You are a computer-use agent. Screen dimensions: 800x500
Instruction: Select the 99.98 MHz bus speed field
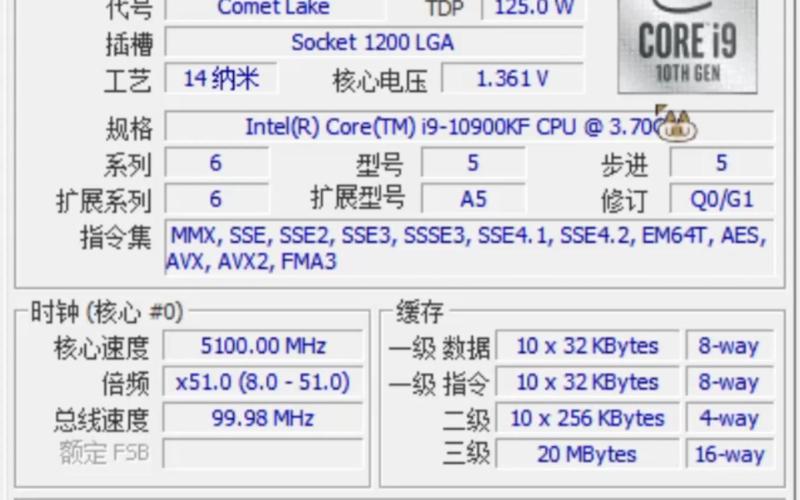pos(263,418)
